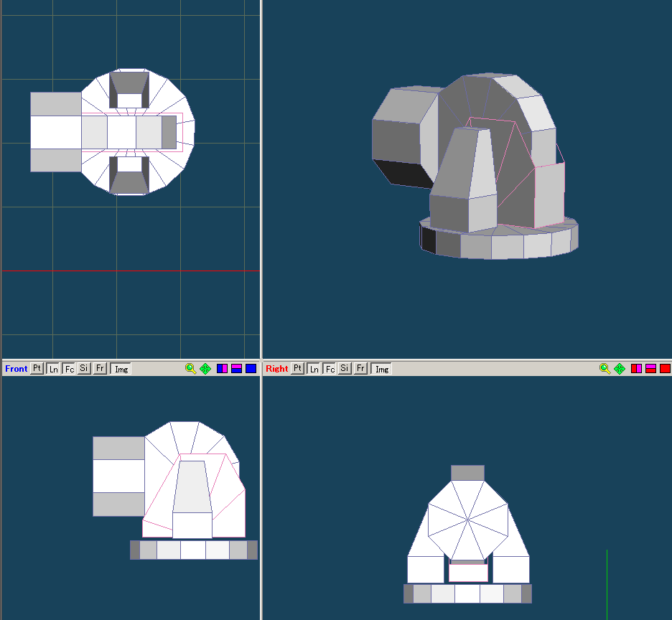Click horizontal split layout icon in Right toolbar
The height and width of the screenshot is (620, 672).
(x=650, y=368)
